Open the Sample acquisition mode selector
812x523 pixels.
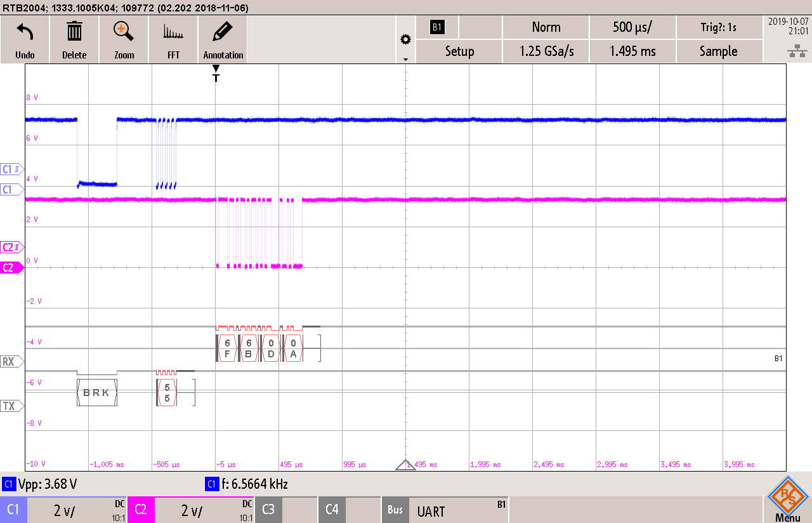coord(719,51)
